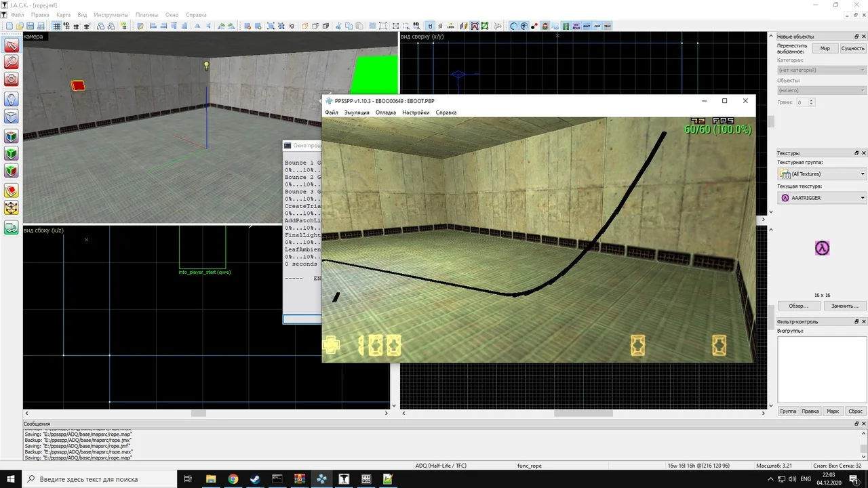Toggle scale lock 'sl' button

tap(440, 26)
